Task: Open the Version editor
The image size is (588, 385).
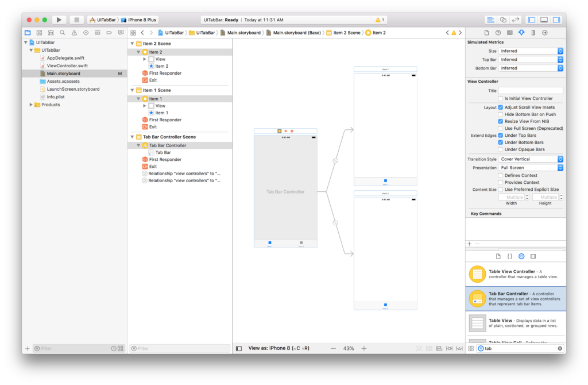Action: tap(516, 20)
